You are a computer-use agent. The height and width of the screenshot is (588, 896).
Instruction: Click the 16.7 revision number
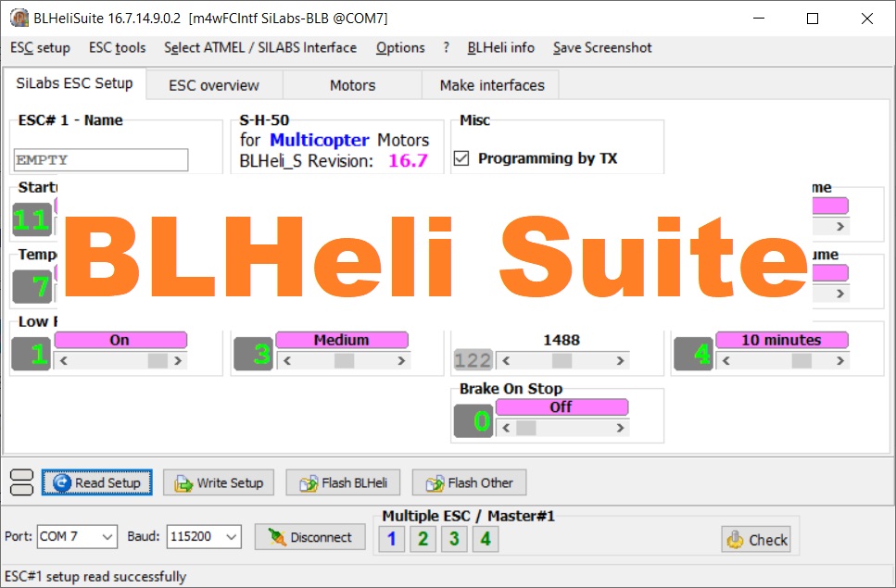coord(408,161)
